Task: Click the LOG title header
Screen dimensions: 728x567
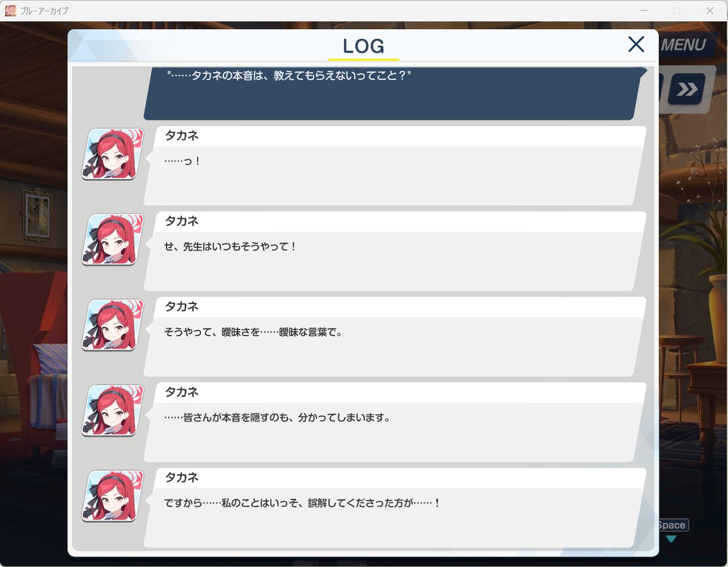Action: [x=364, y=46]
